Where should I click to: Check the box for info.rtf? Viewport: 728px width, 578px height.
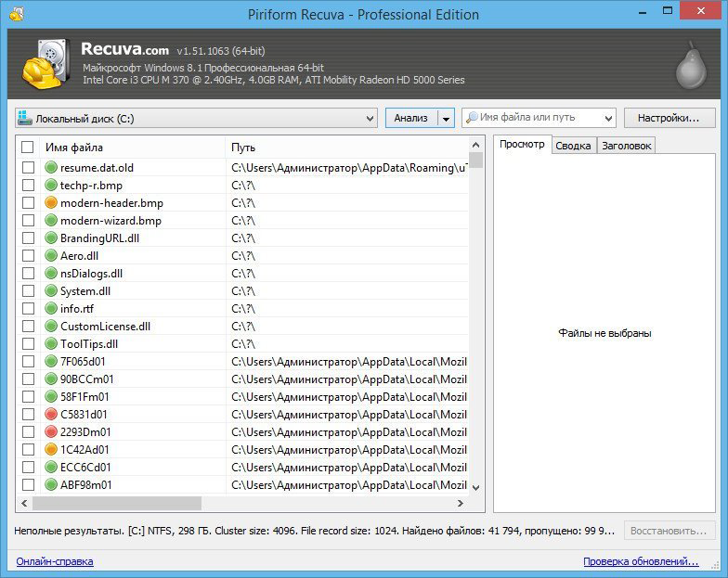coord(28,308)
